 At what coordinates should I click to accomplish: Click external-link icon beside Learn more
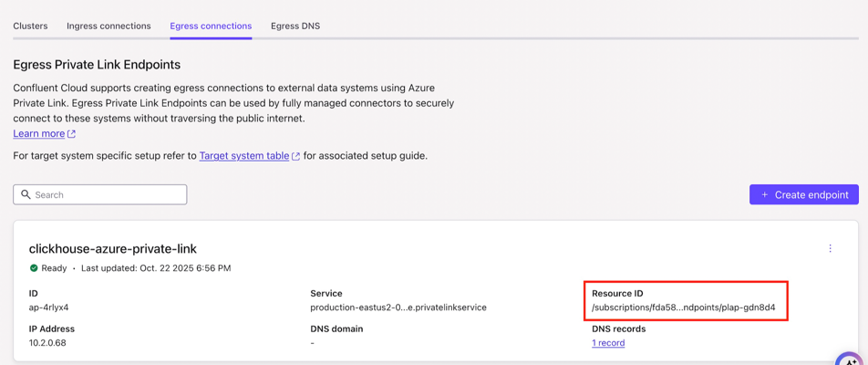click(x=72, y=134)
